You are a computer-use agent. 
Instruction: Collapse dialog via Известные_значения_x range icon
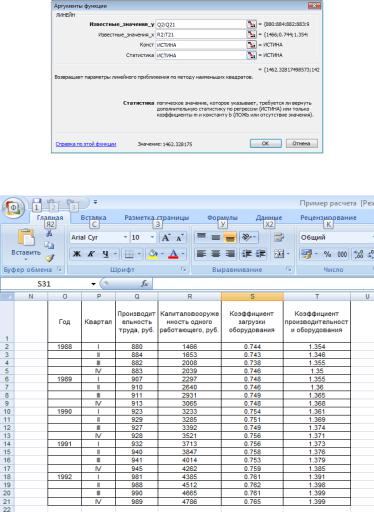pyautogui.click(x=251, y=34)
